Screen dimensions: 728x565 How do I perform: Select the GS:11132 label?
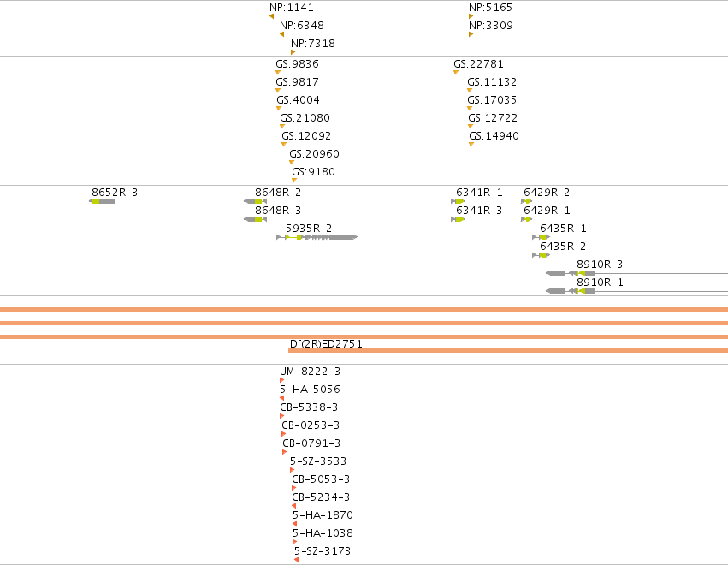pyautogui.click(x=492, y=82)
